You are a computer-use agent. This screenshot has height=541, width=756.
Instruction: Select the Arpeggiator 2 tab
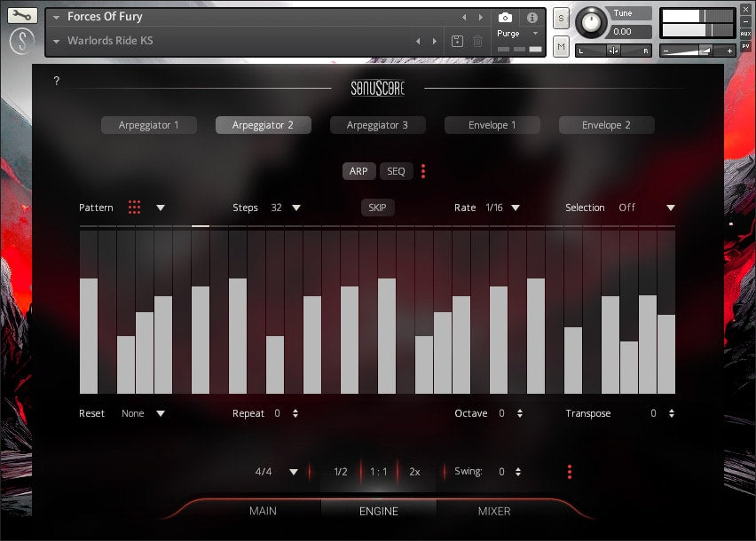[x=263, y=125]
